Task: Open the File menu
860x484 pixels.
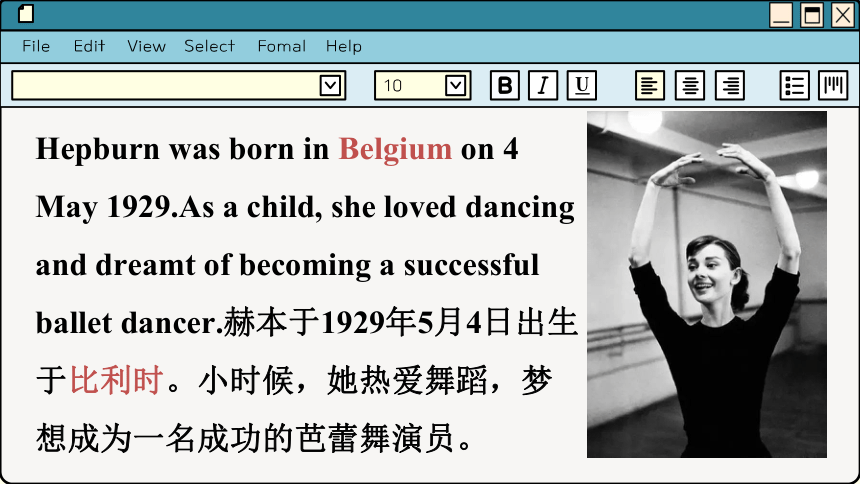Action: [36, 46]
